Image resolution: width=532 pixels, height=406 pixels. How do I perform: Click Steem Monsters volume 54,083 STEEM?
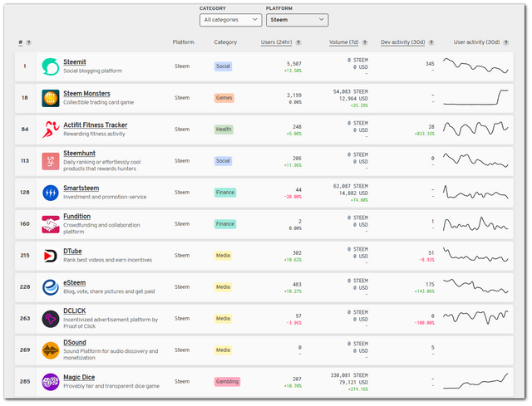point(351,92)
